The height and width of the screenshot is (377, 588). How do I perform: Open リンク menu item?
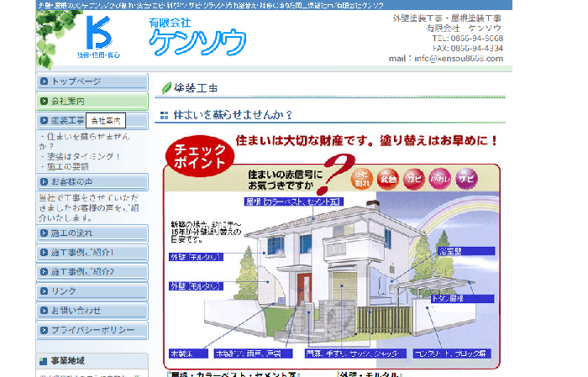point(92,291)
